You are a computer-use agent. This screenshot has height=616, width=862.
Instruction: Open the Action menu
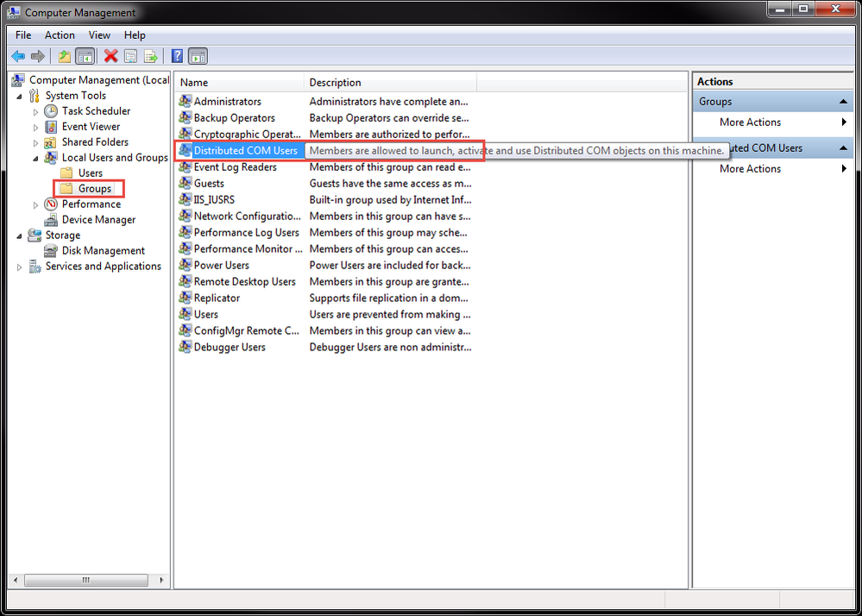tap(60, 35)
